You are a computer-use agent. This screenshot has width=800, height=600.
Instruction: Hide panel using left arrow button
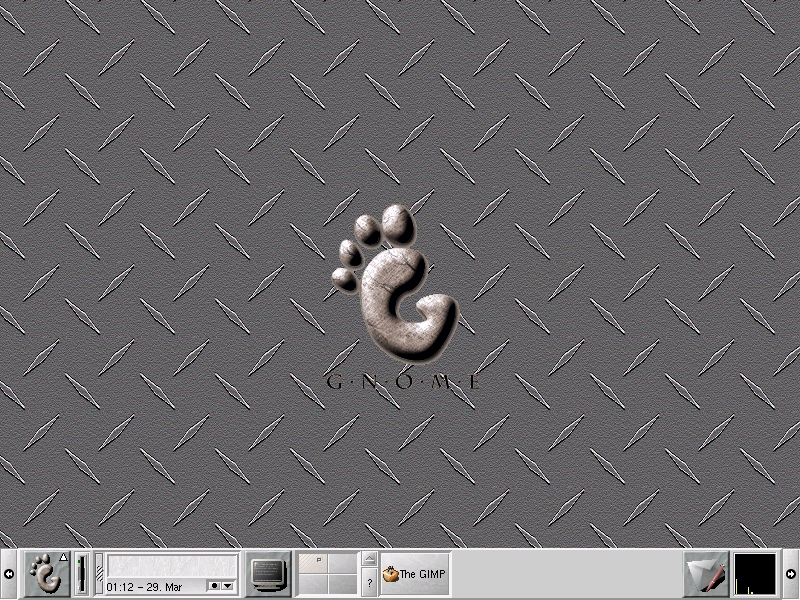coord(9,574)
